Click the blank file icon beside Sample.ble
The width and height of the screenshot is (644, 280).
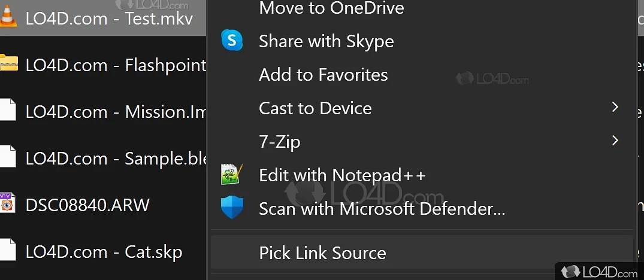click(x=7, y=157)
